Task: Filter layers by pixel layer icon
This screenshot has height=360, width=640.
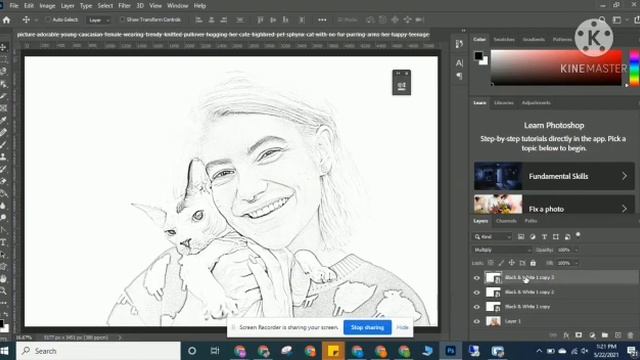Action: tap(521, 237)
